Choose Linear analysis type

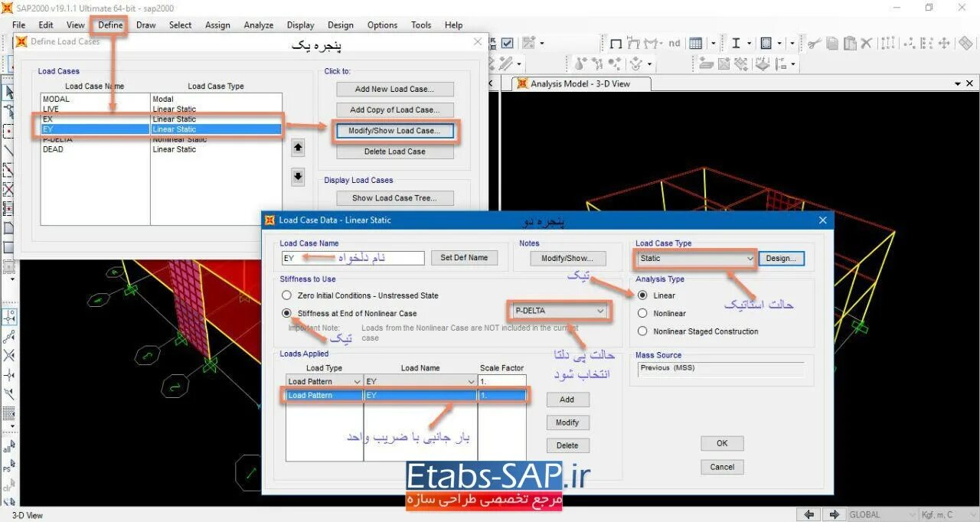tap(642, 295)
